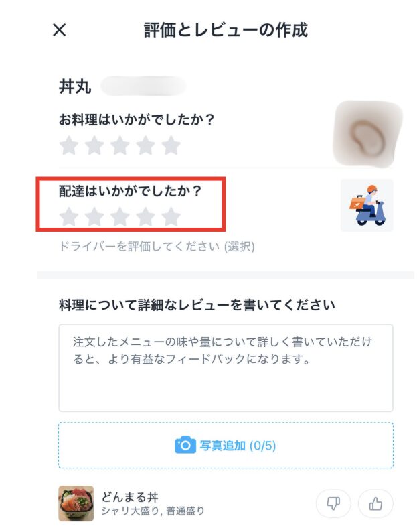Give the delivery one star

(x=69, y=217)
